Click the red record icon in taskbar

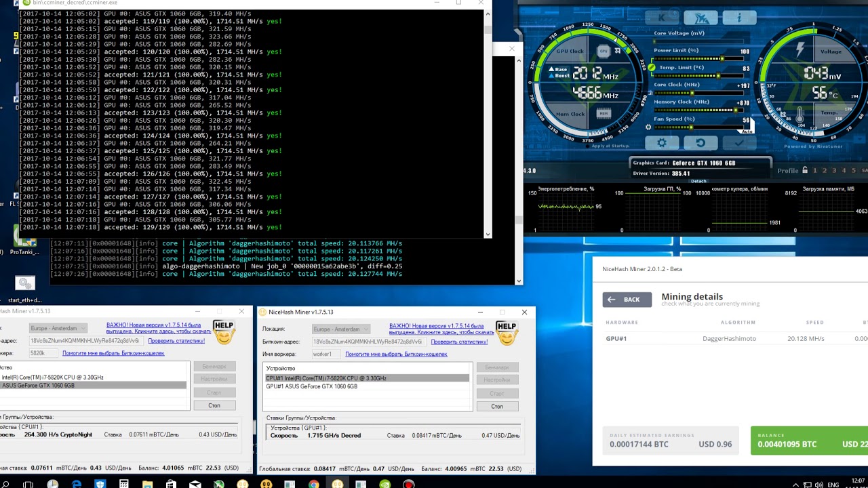[408, 484]
